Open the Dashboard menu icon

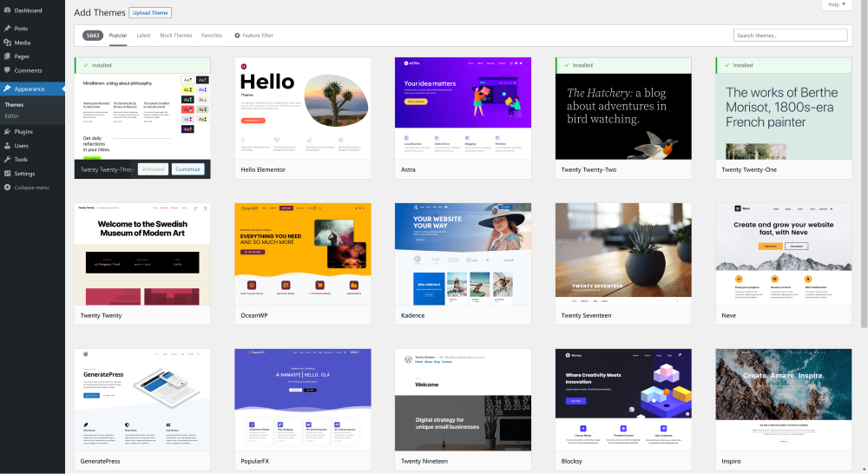tap(7, 10)
